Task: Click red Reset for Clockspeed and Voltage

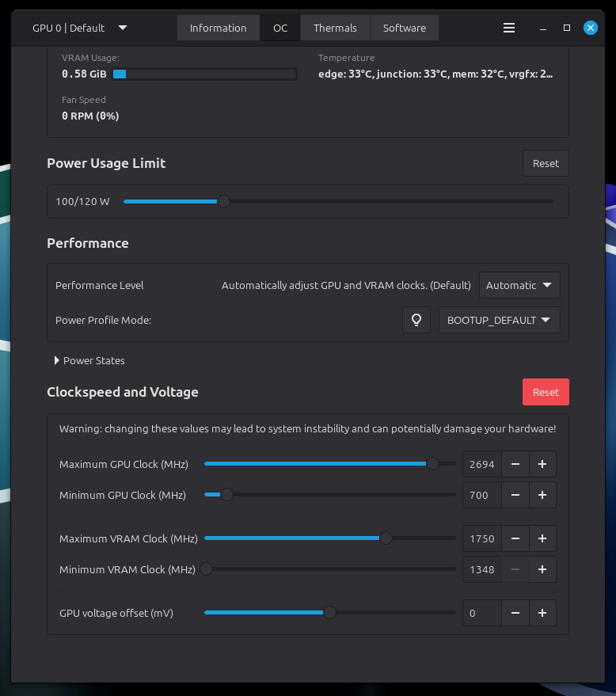Action: pyautogui.click(x=546, y=392)
